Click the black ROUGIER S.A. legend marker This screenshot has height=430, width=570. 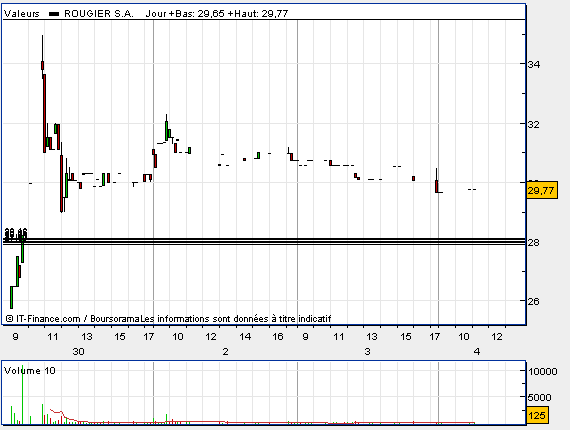(54, 14)
